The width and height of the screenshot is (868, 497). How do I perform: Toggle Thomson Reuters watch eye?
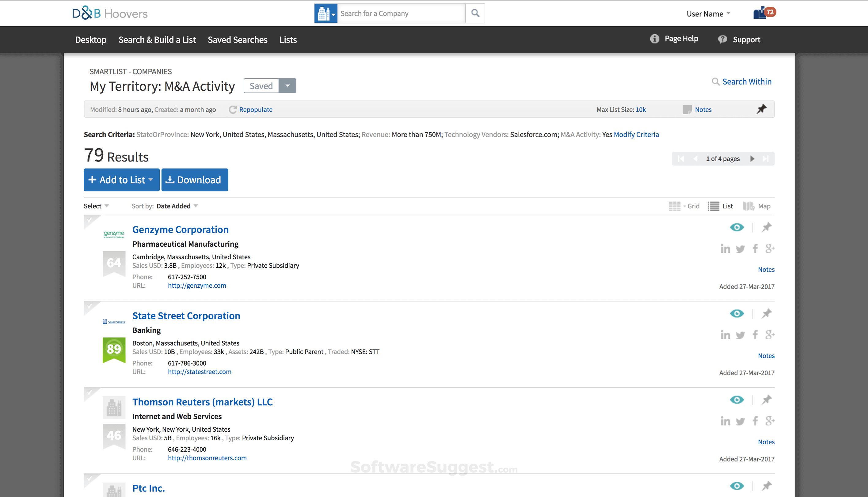coord(737,399)
